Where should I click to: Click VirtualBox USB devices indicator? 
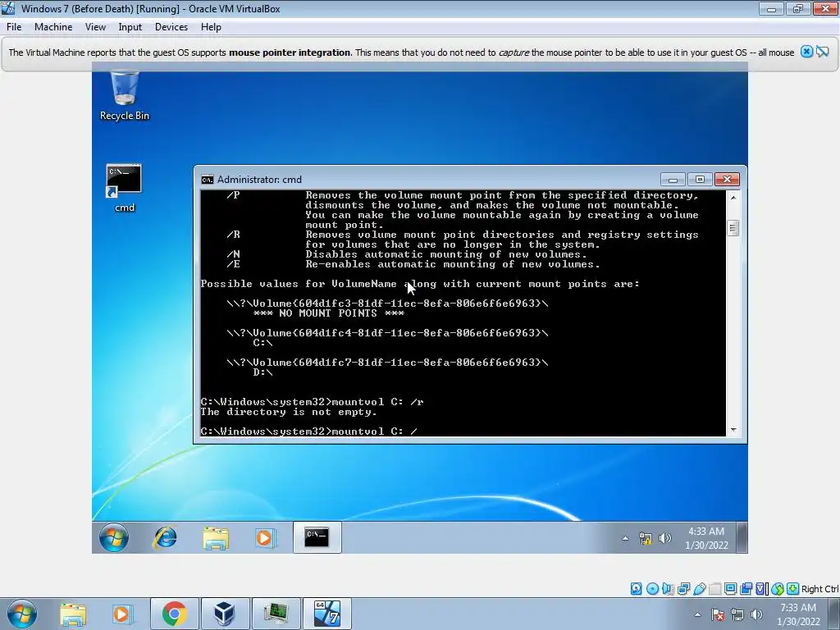(x=700, y=589)
